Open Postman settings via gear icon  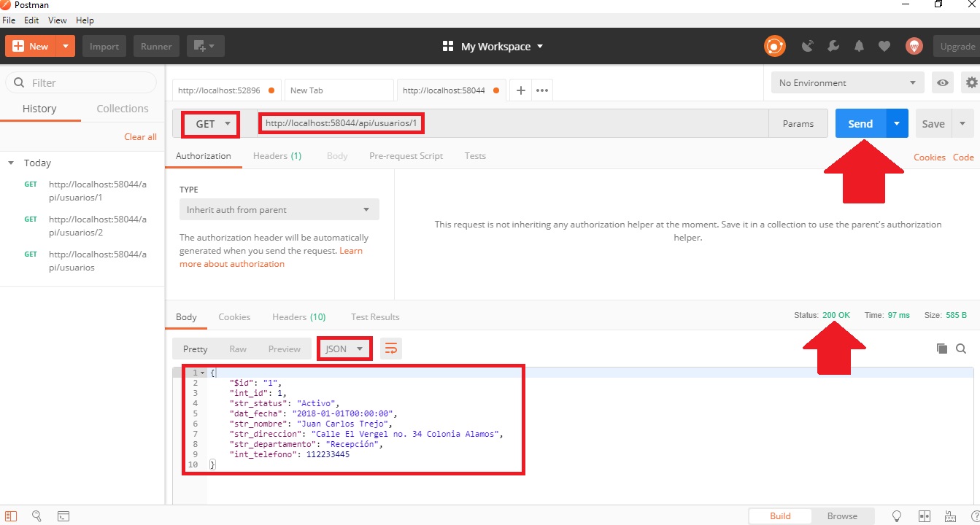click(971, 82)
